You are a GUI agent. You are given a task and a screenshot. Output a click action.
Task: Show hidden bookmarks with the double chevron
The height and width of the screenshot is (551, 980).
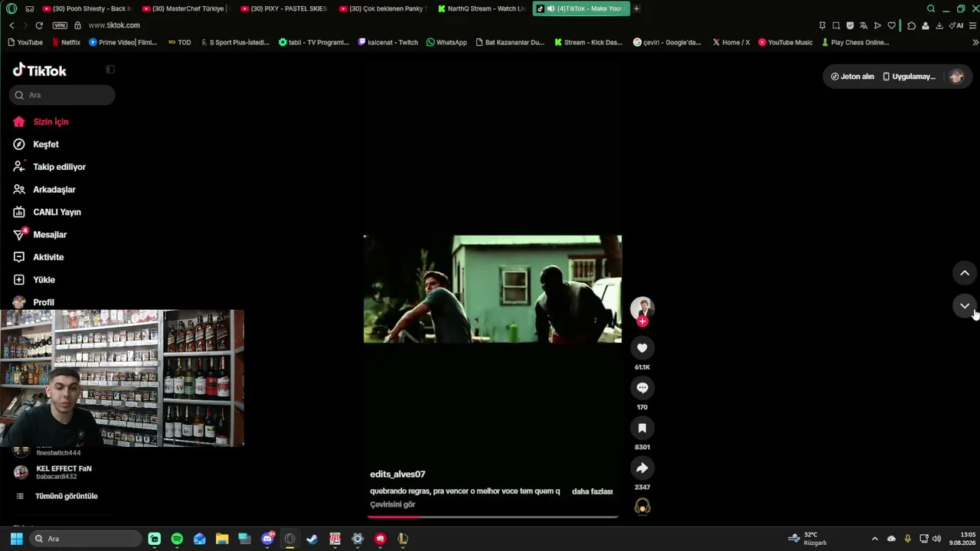975,43
